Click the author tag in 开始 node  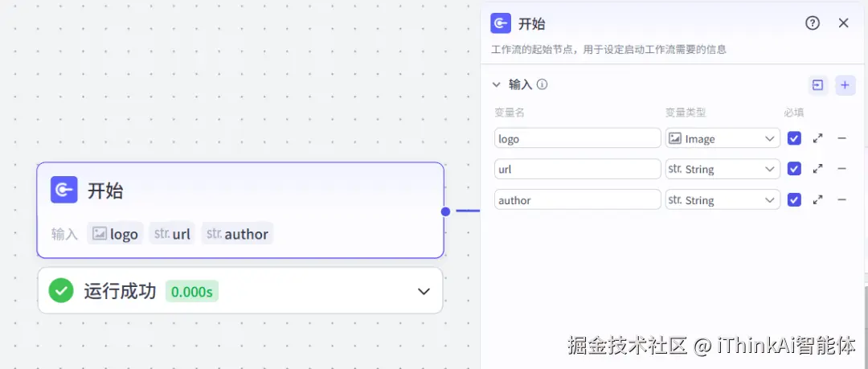pyautogui.click(x=237, y=234)
